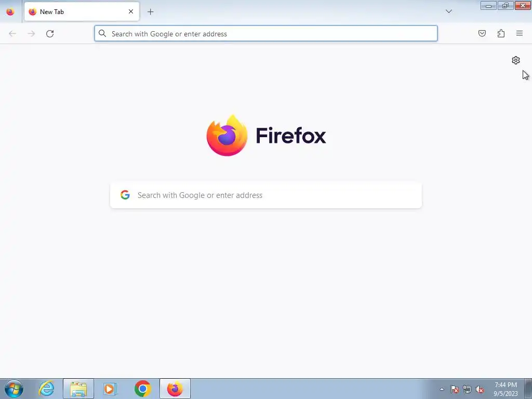Save to Pocket icon in toolbar
The image size is (532, 399).
482,33
